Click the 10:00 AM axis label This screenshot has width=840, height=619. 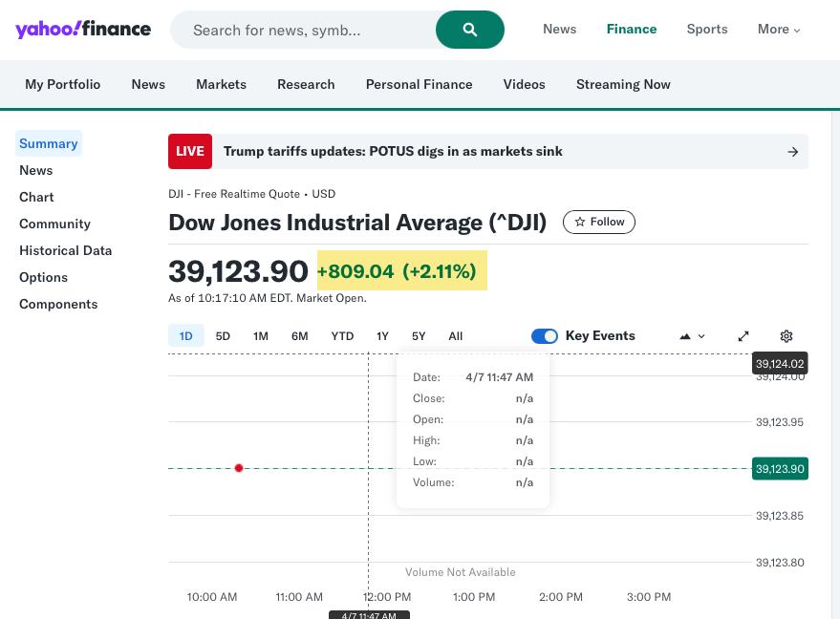tap(212, 597)
